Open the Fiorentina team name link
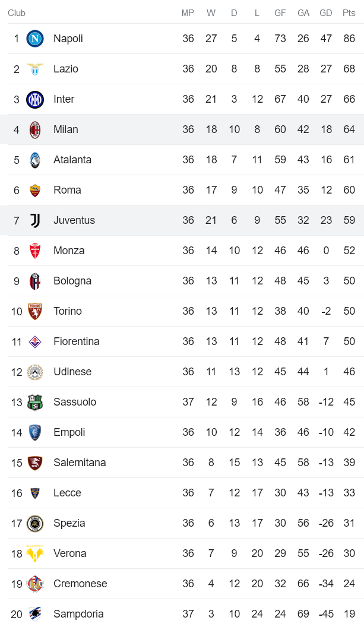The width and height of the screenshot is (364, 630). (x=77, y=341)
